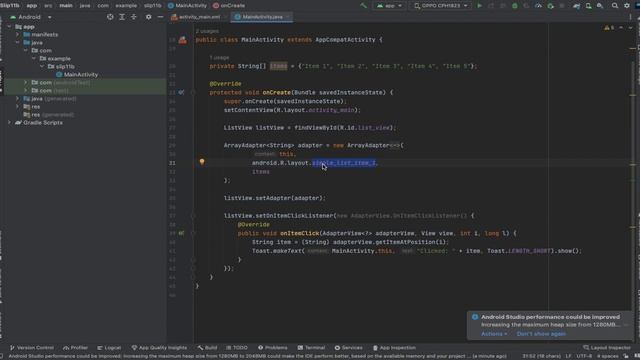Collapse the java folder arrow
This screenshot has height=360, width=640.
point(18,42)
